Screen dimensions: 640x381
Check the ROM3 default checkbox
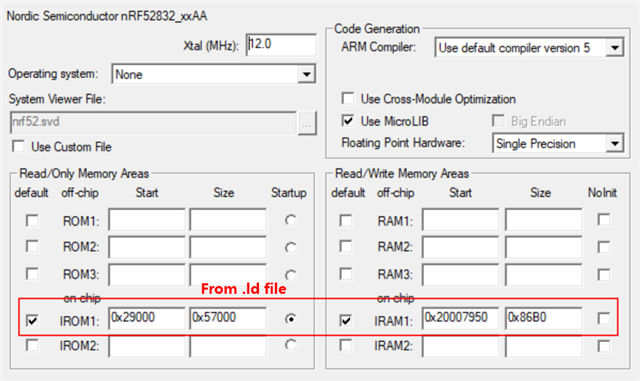pyautogui.click(x=32, y=274)
